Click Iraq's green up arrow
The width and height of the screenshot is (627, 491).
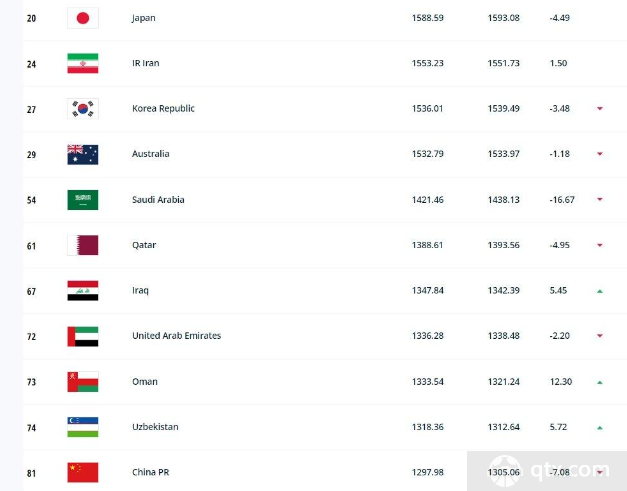click(600, 291)
